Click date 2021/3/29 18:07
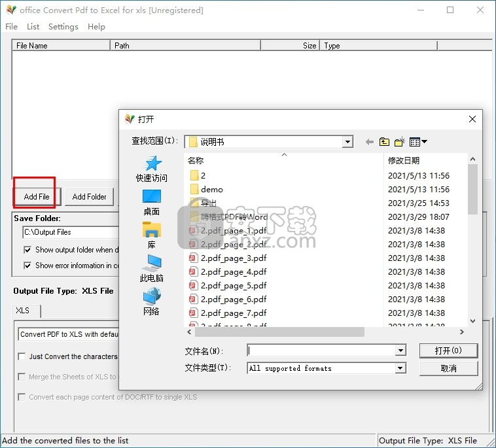Screen dimensions: 496x448 [419, 217]
